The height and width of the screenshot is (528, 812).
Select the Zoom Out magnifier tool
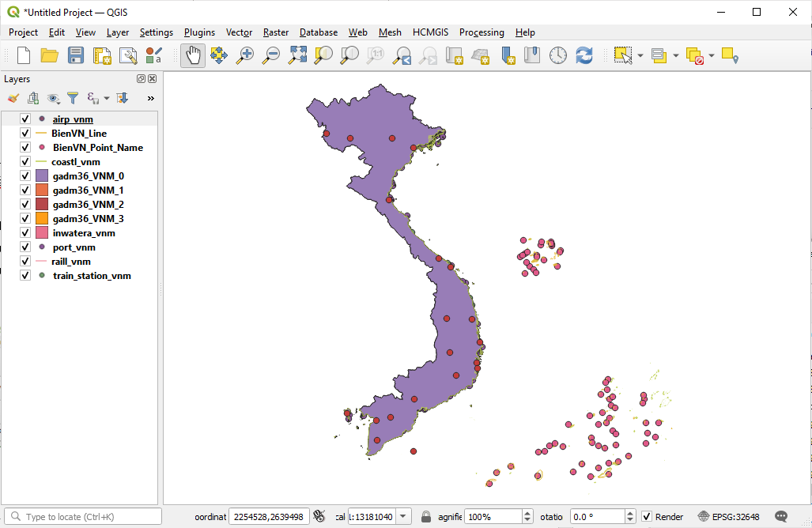tap(271, 55)
